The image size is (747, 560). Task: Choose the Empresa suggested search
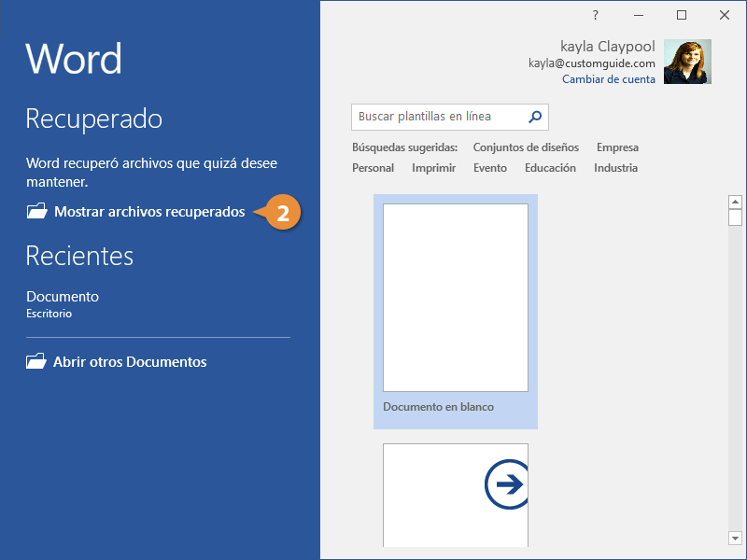[617, 147]
